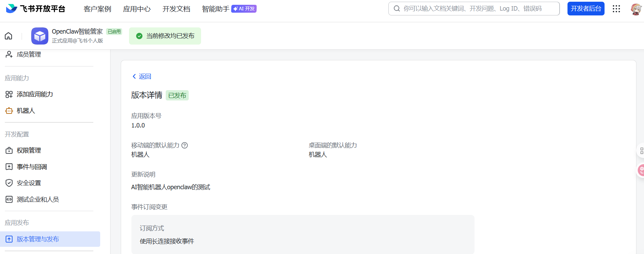Click the search magnifier icon
This screenshot has height=254, width=644.
coord(397,9)
